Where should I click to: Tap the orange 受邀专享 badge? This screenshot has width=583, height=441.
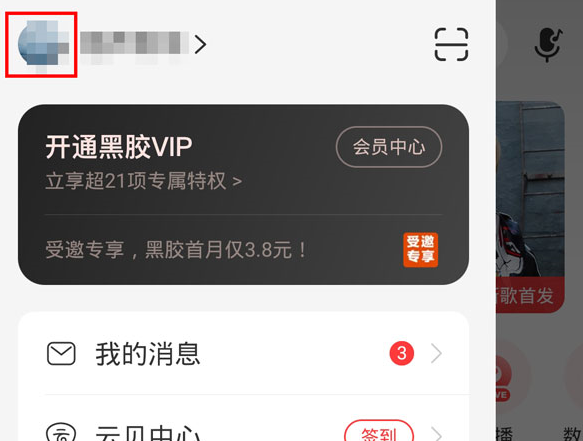(421, 250)
